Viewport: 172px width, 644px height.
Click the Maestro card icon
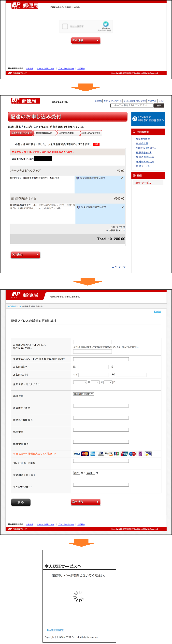pyautogui.click(x=132, y=453)
